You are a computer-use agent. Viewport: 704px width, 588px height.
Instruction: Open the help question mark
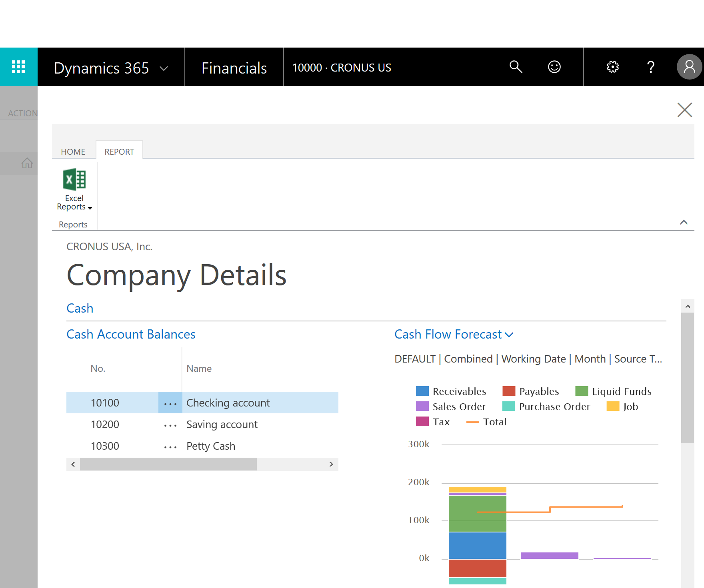coord(651,67)
